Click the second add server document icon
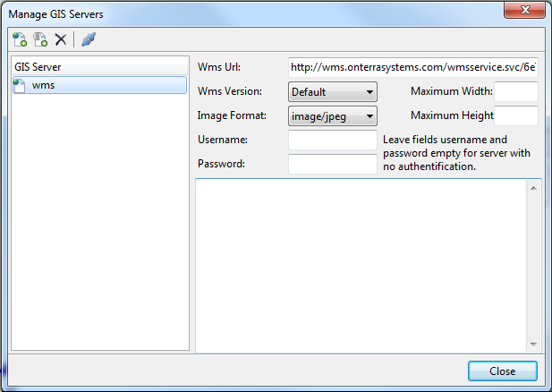The height and width of the screenshot is (392, 552). click(x=40, y=39)
